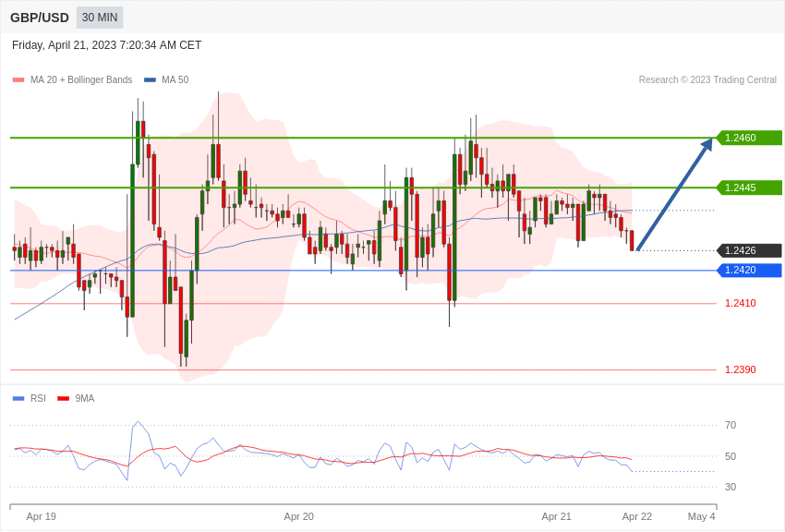Select the 1.2445 resistance price label
Viewport: 785px width, 532px height.
click(x=749, y=187)
